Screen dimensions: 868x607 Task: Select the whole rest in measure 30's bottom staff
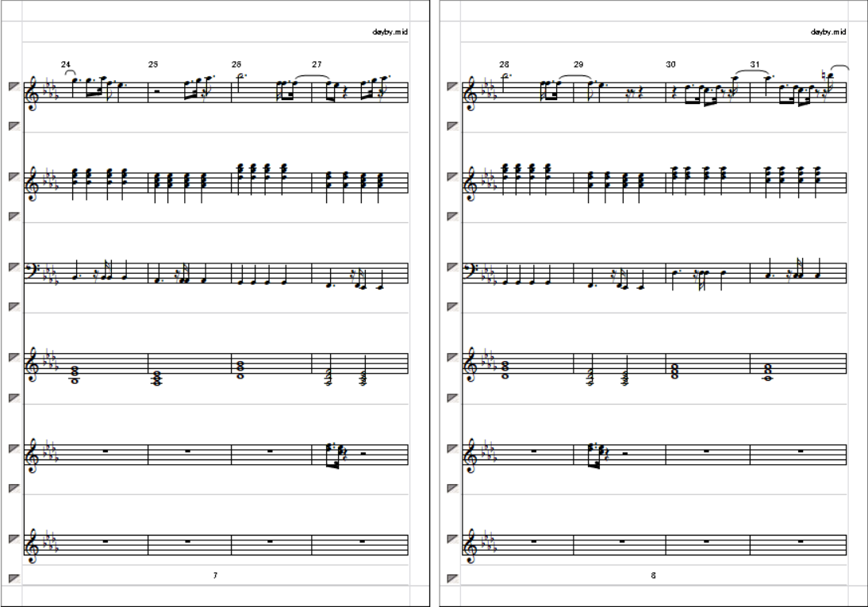[x=706, y=541]
